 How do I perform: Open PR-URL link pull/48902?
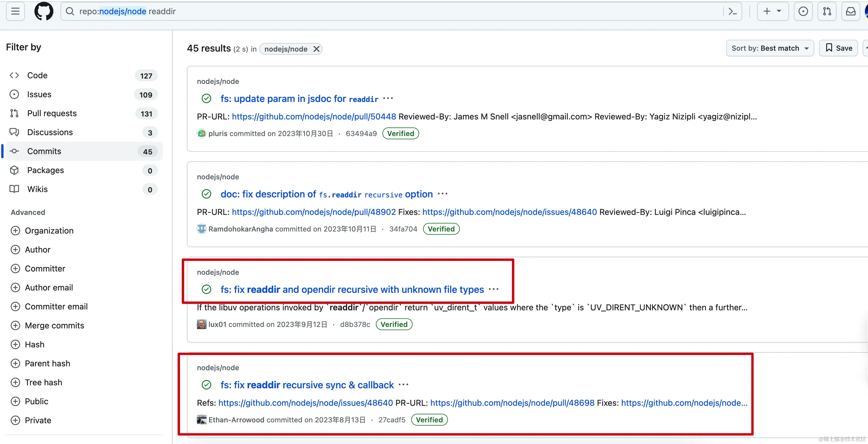pos(314,212)
